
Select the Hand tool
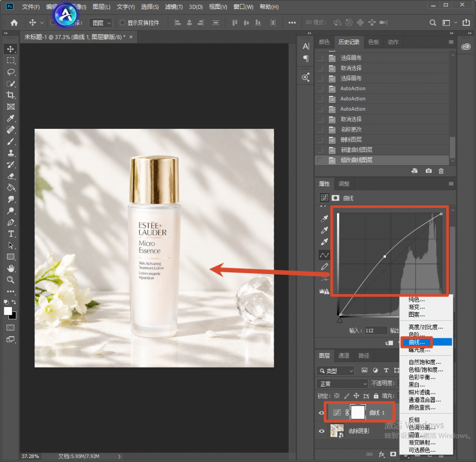point(11,268)
